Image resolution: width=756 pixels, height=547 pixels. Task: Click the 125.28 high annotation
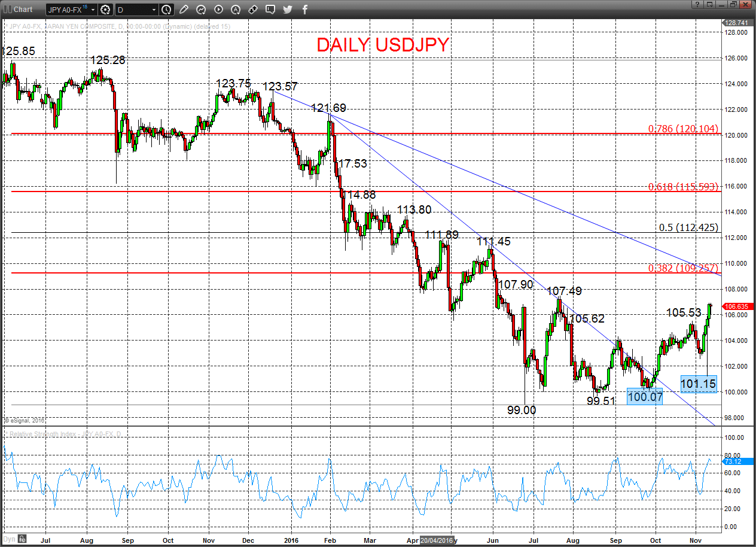point(108,60)
